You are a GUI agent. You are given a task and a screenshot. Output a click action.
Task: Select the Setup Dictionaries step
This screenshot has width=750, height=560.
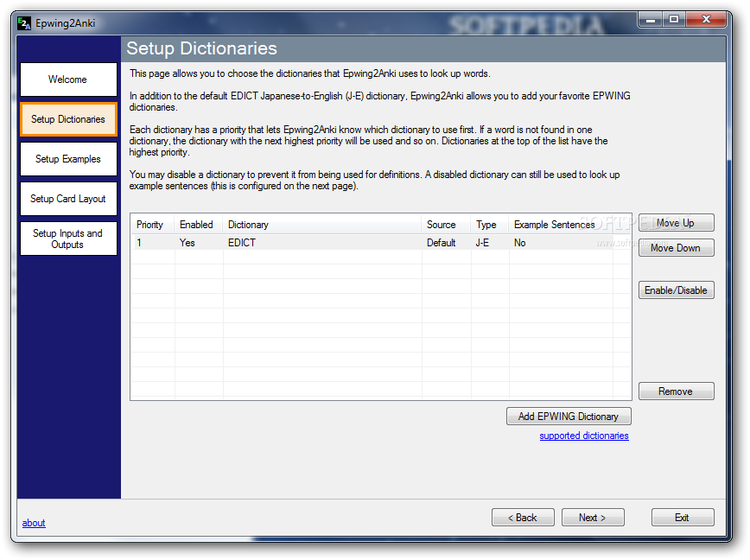pyautogui.click(x=68, y=119)
